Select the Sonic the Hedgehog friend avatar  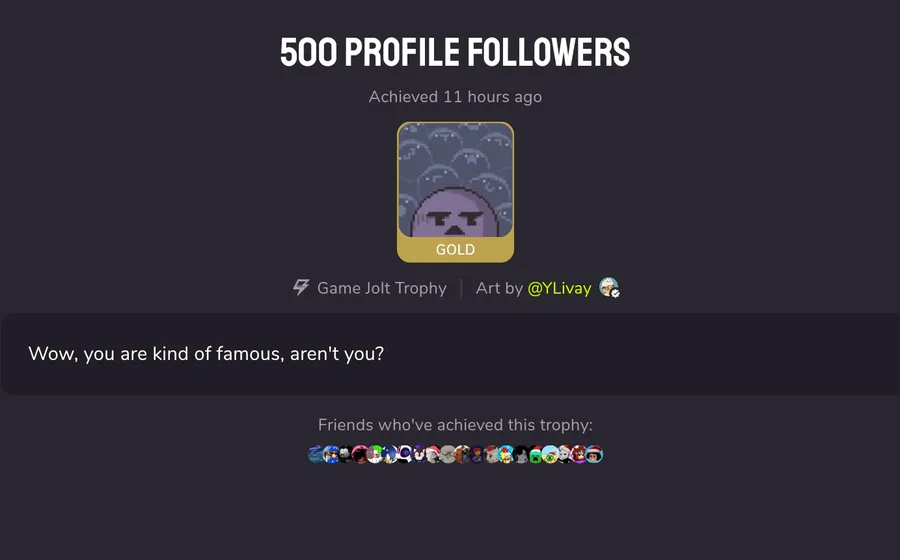tap(390, 454)
